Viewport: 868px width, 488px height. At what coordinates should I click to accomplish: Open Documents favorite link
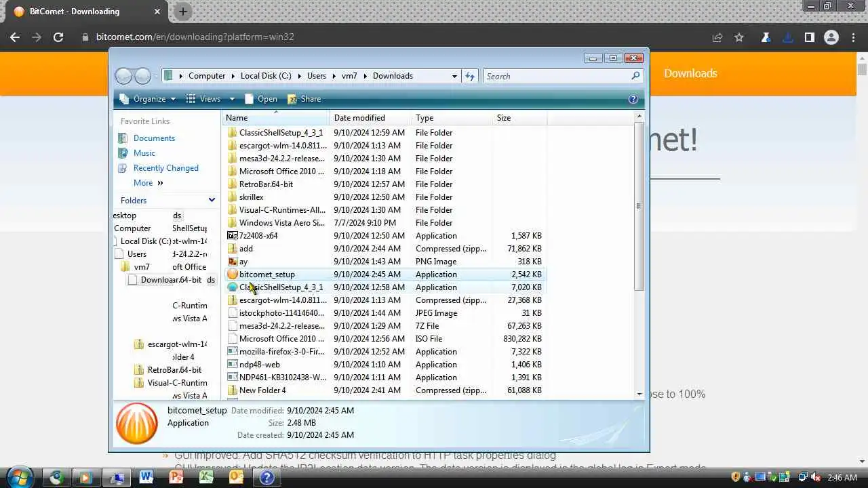pos(155,138)
